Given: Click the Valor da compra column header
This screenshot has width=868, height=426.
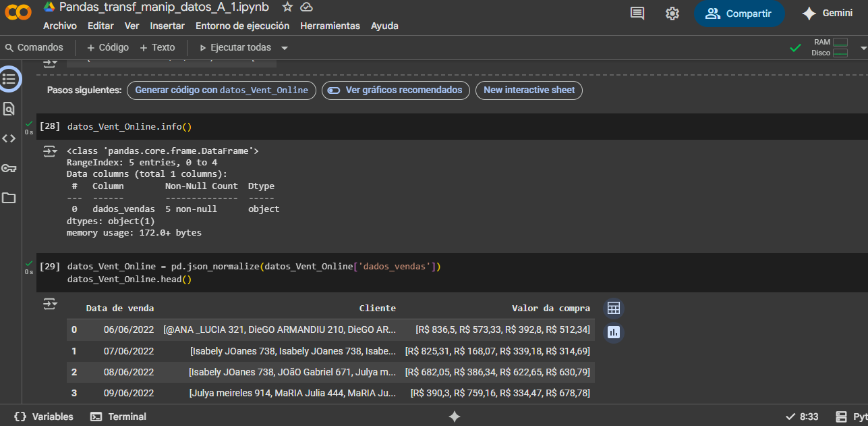Looking at the screenshot, I should tap(551, 308).
